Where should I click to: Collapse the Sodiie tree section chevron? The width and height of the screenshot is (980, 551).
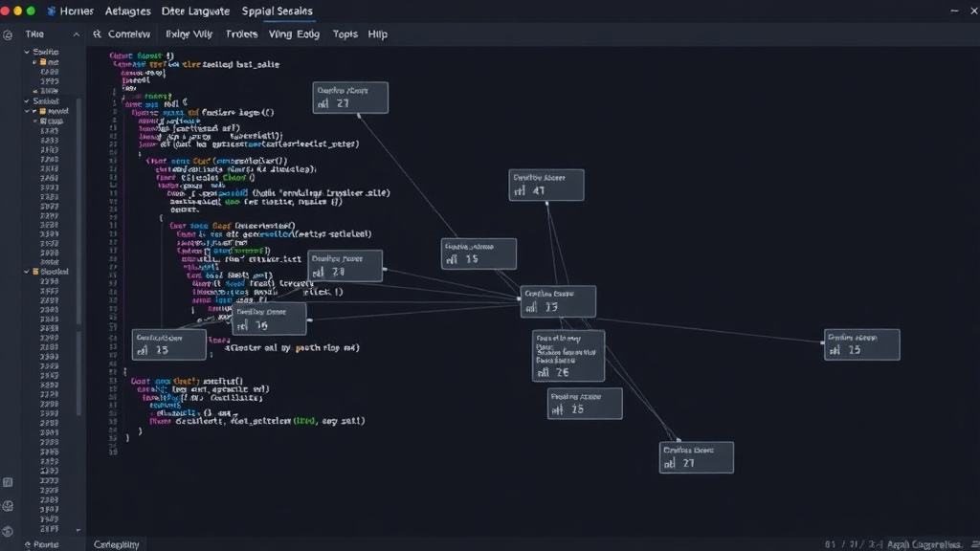[x=27, y=52]
